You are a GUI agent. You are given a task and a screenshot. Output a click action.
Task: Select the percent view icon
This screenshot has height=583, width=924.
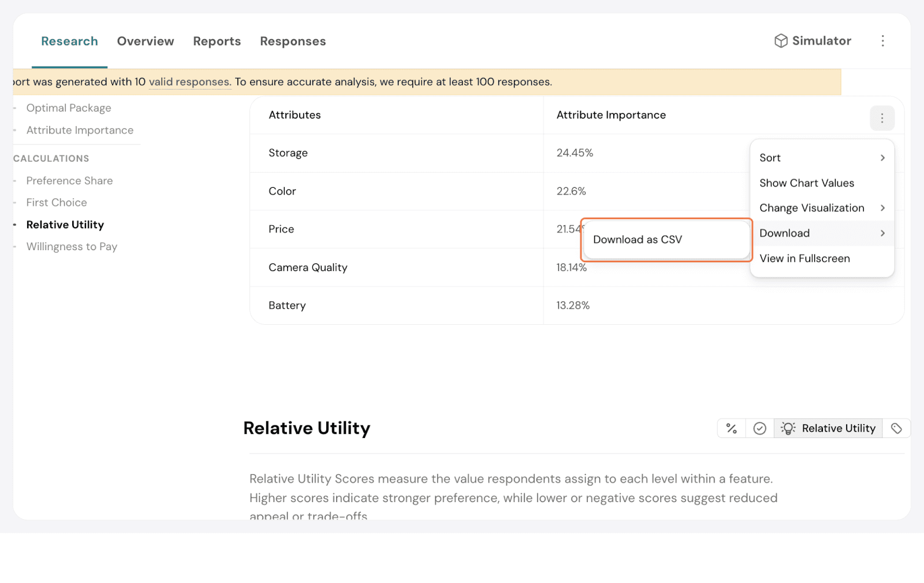[x=731, y=428]
